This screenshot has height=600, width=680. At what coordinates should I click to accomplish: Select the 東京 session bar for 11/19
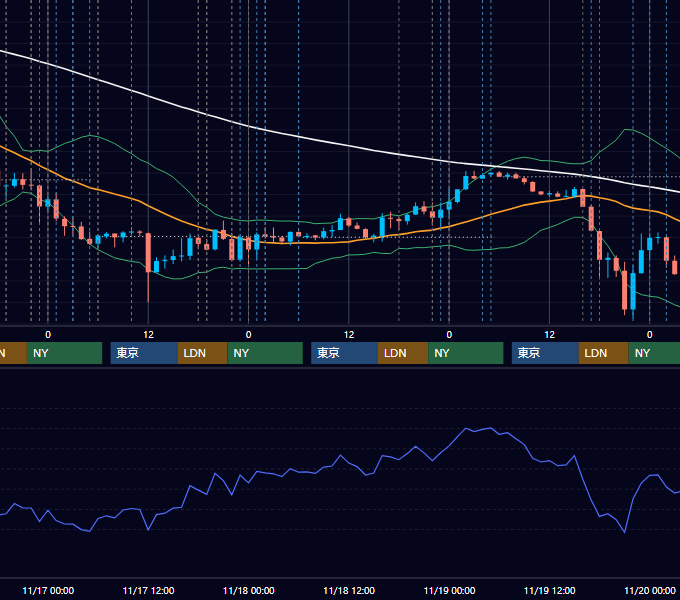(545, 353)
